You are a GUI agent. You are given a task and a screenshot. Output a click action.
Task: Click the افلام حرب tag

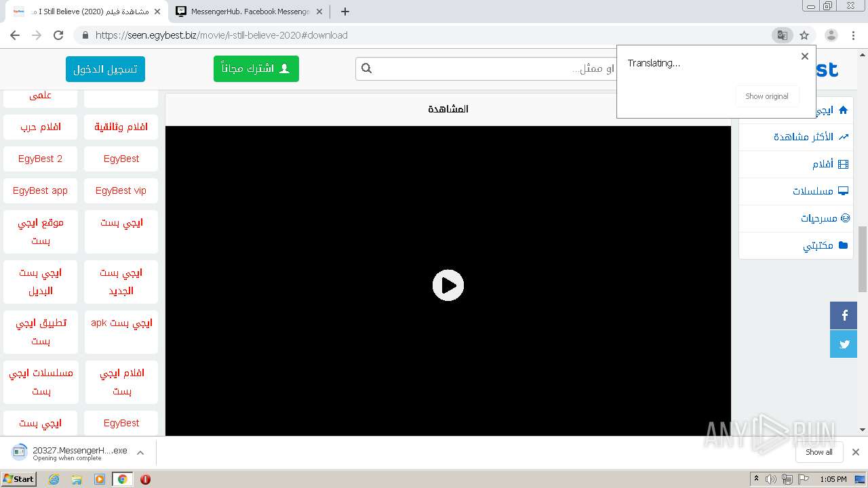click(40, 127)
